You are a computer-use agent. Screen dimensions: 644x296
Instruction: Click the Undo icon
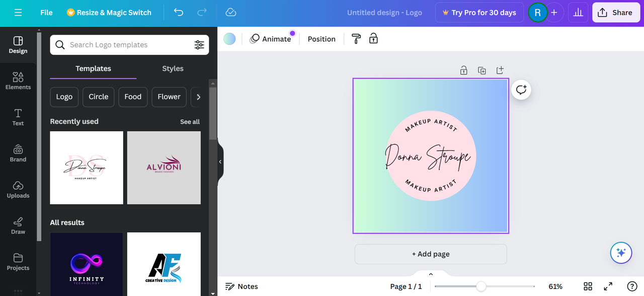[178, 12]
